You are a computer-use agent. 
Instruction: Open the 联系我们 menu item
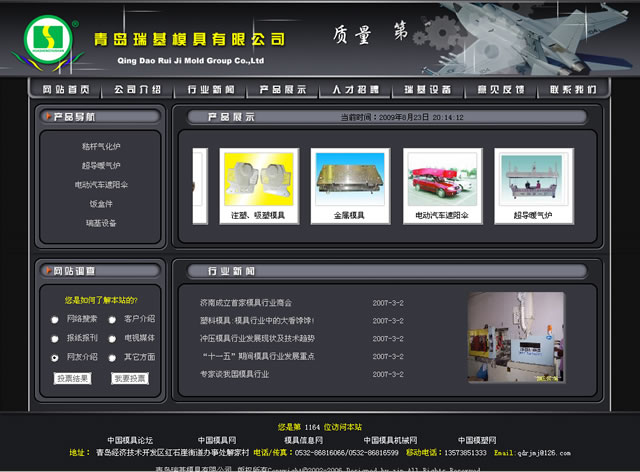pos(572,89)
